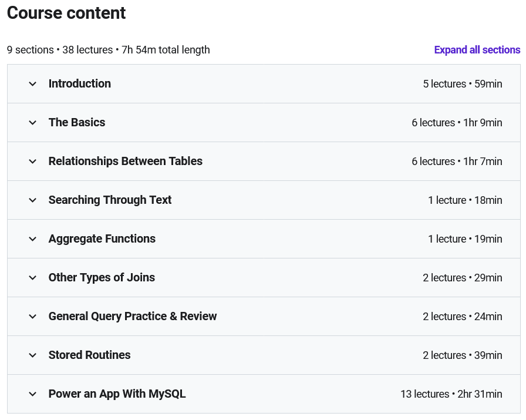Image resolution: width=526 pixels, height=420 pixels.
Task: Open the Aggregate Functions section title
Action: (102, 239)
